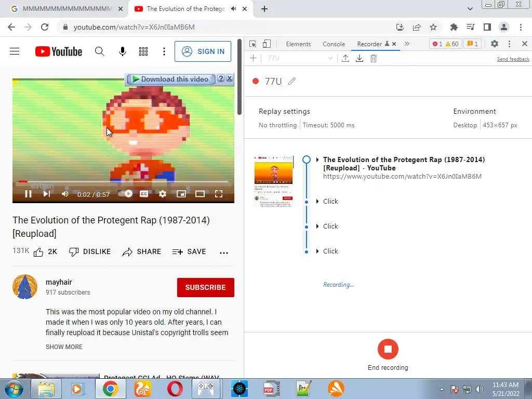Screen dimensions: 532x399
Task: Subscribe to mayhair channel
Action: tap(206, 287)
